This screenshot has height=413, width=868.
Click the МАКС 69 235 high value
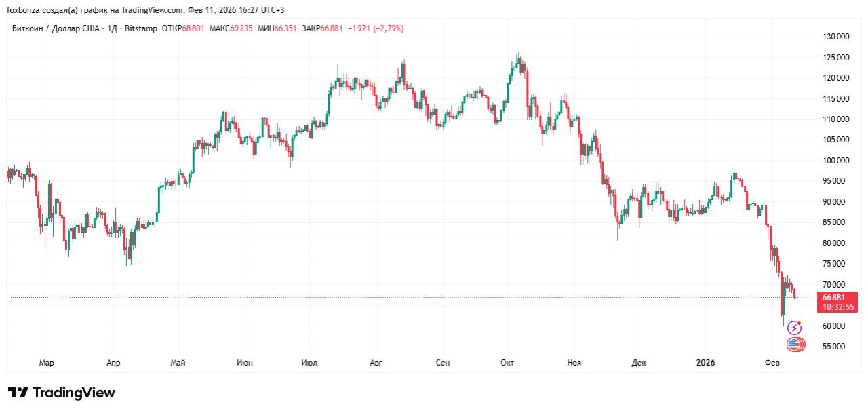click(231, 28)
